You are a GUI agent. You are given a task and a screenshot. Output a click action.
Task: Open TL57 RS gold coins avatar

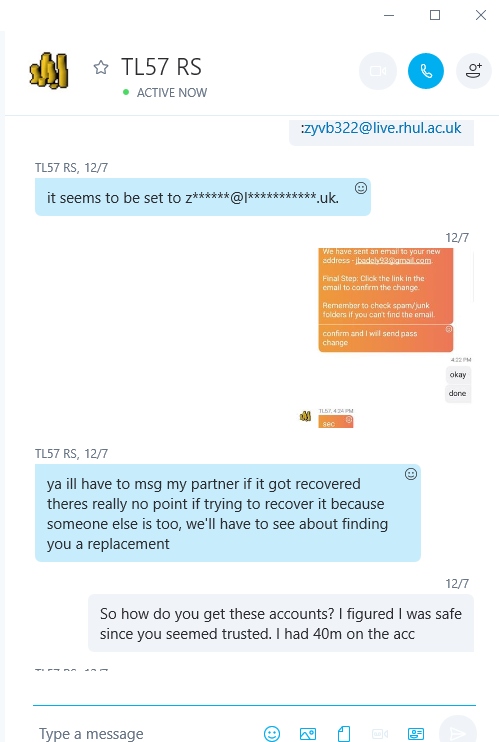click(x=49, y=71)
